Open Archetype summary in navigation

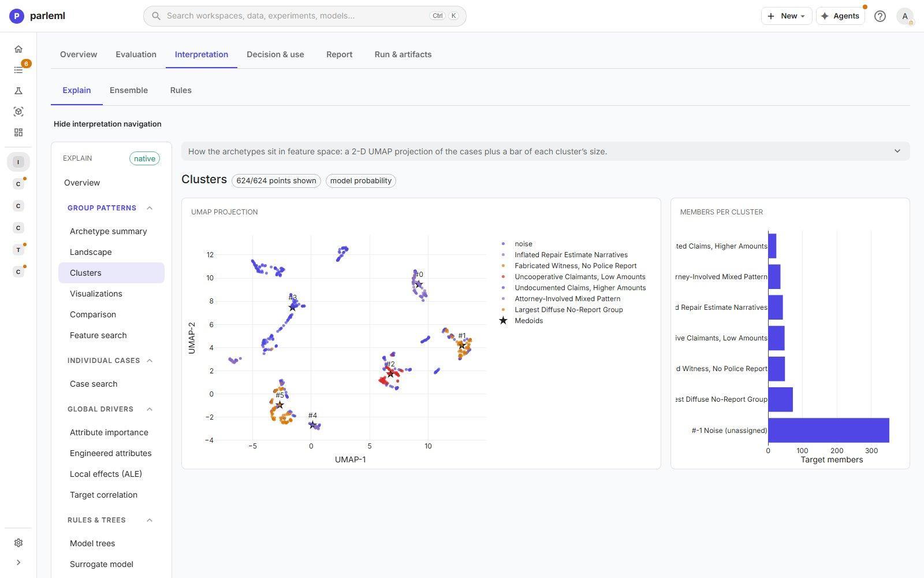coord(109,231)
